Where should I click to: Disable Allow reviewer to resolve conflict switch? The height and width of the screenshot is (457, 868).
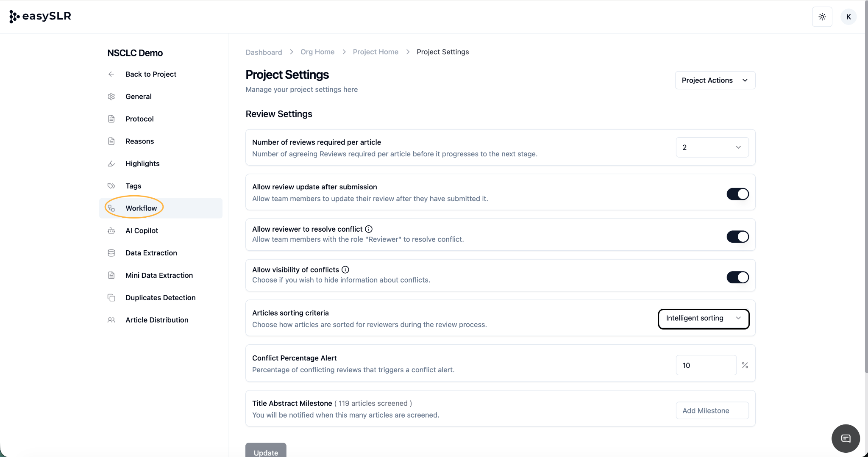point(737,237)
